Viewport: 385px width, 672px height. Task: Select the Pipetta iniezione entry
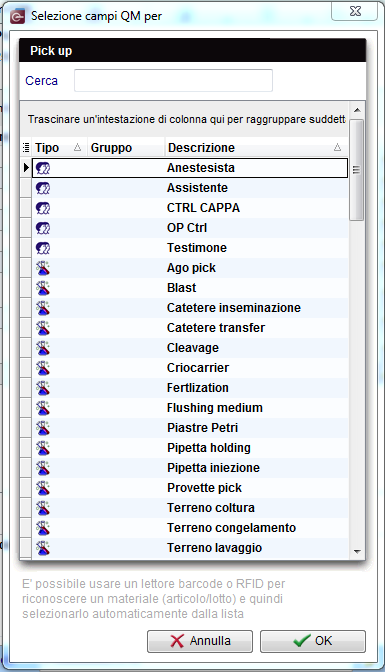(189, 468)
